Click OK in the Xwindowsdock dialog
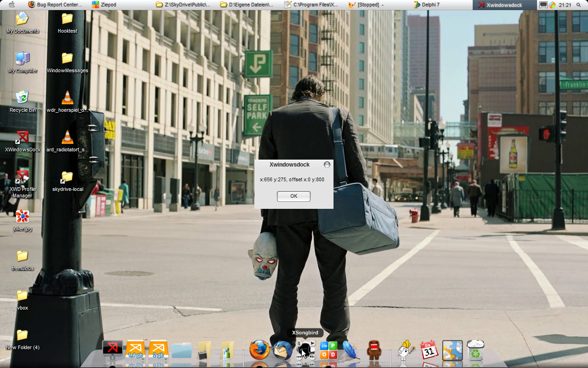 click(x=294, y=196)
